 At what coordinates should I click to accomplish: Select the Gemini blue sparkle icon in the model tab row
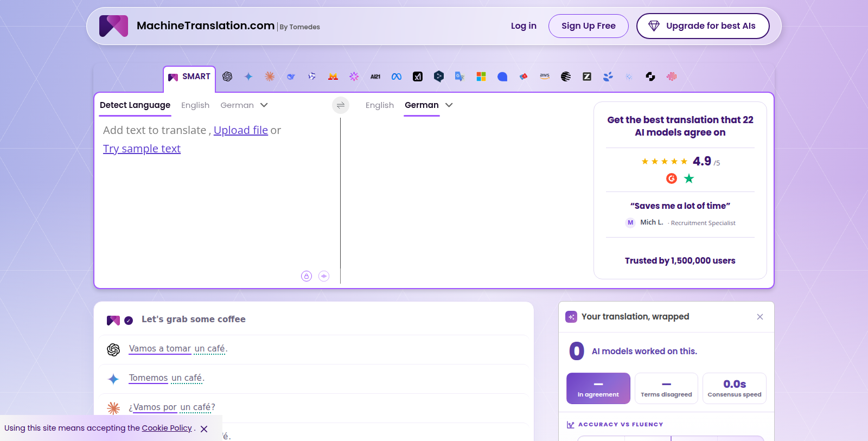point(248,76)
